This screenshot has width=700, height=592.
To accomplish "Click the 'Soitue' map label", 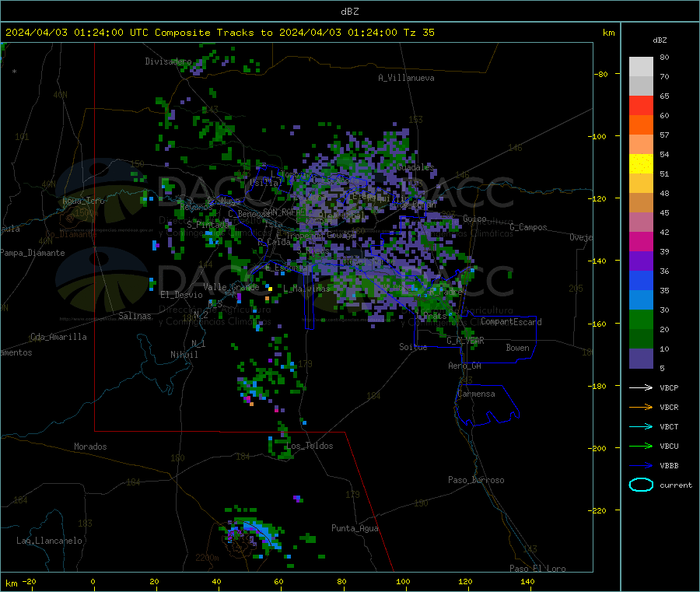I will point(413,347).
